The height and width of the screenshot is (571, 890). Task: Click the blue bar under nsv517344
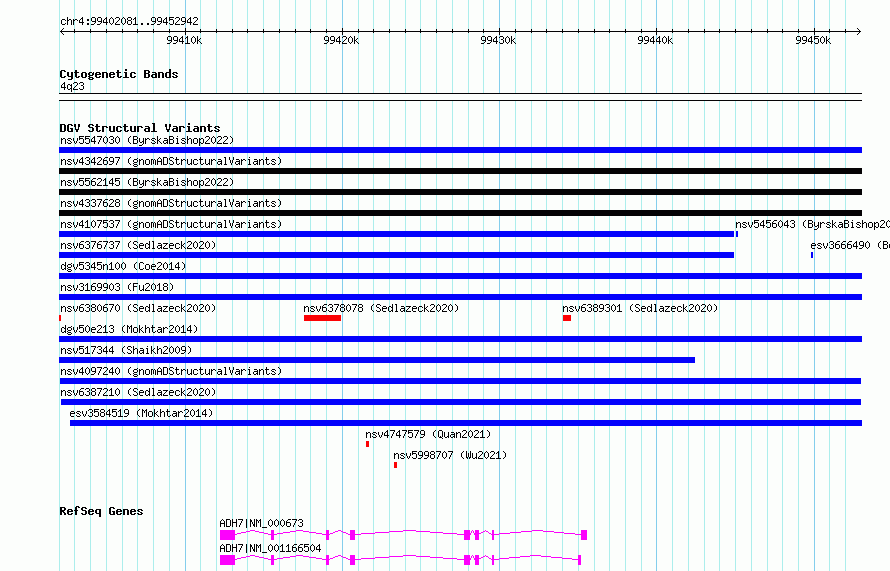tap(377, 360)
